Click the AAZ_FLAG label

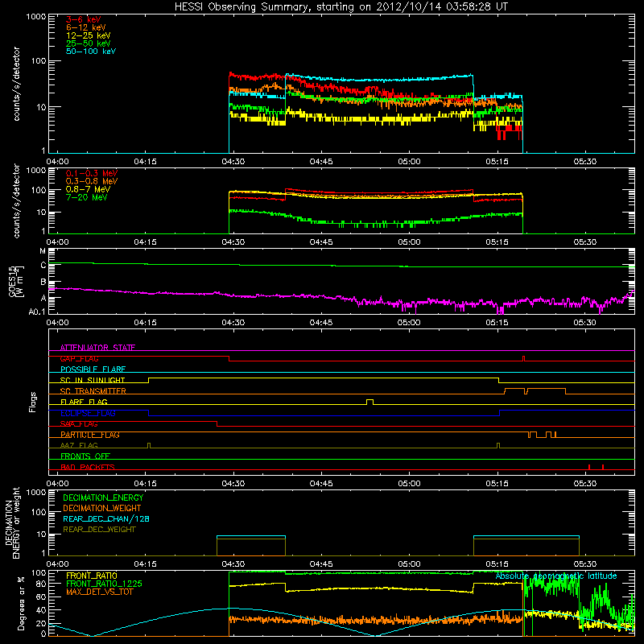click(x=79, y=445)
